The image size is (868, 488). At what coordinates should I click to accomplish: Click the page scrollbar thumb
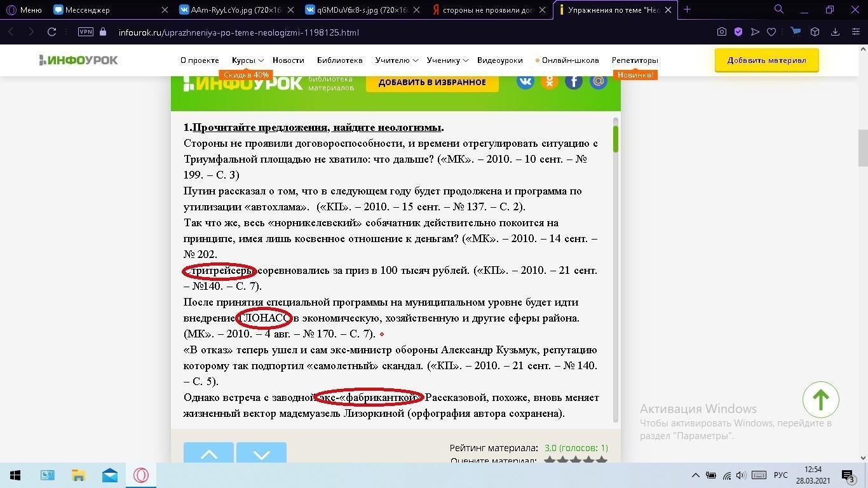coord(862,147)
